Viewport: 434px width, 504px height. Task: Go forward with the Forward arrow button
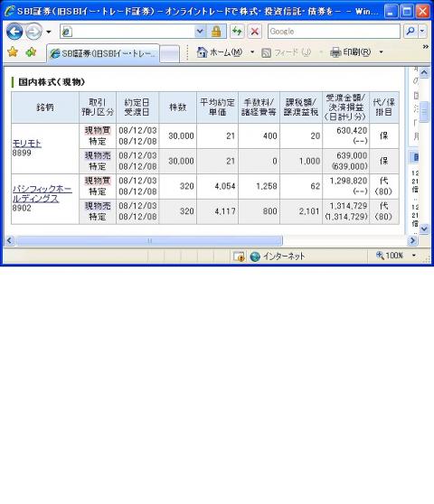click(33, 32)
